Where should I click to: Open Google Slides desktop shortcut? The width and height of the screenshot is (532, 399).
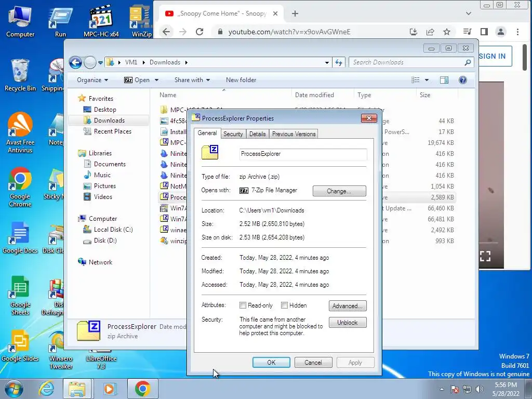tap(20, 346)
